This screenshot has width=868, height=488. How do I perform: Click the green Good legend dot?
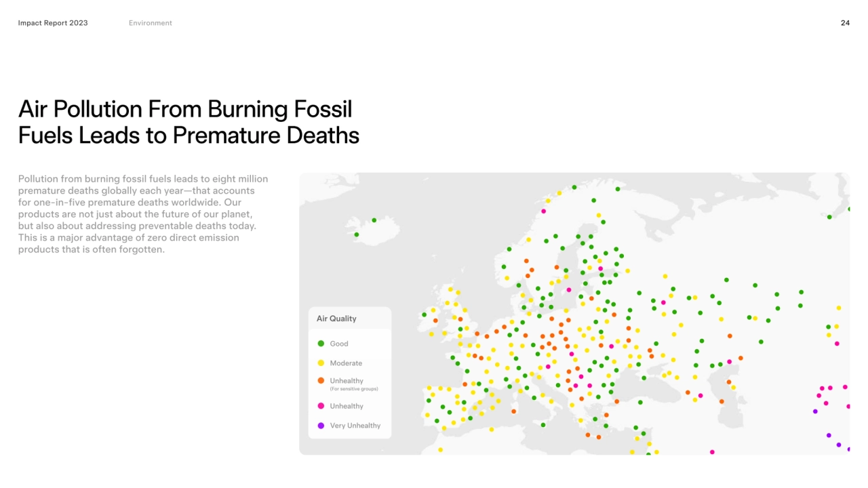(321, 344)
